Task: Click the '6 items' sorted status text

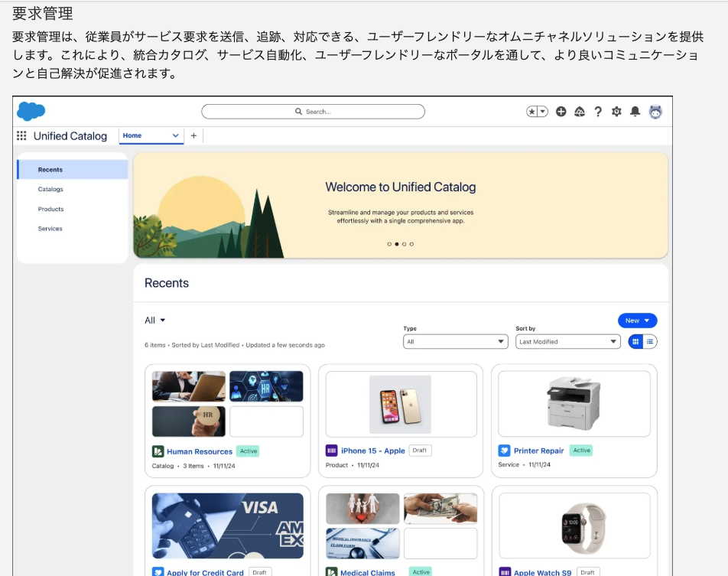Action: click(235, 345)
